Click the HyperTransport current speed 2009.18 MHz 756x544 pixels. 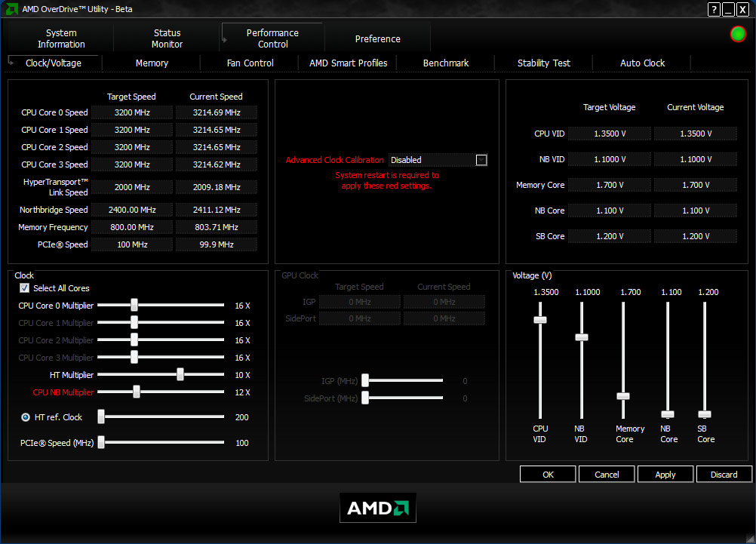[x=217, y=187]
